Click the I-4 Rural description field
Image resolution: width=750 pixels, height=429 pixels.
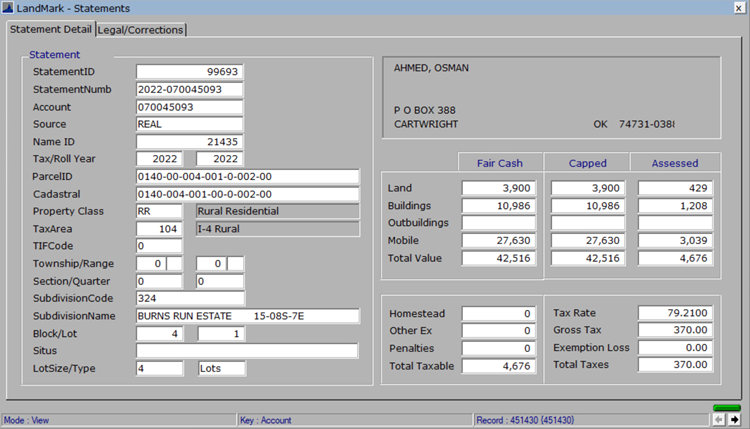pos(278,229)
